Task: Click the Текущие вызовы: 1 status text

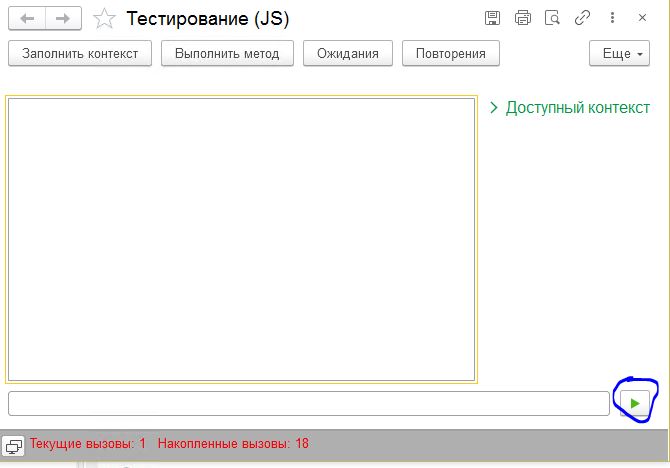Action: pyautogui.click(x=88, y=443)
